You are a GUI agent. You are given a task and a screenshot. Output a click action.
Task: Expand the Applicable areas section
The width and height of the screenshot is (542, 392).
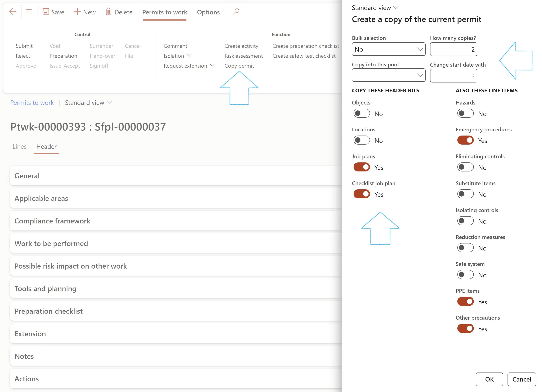click(176, 198)
